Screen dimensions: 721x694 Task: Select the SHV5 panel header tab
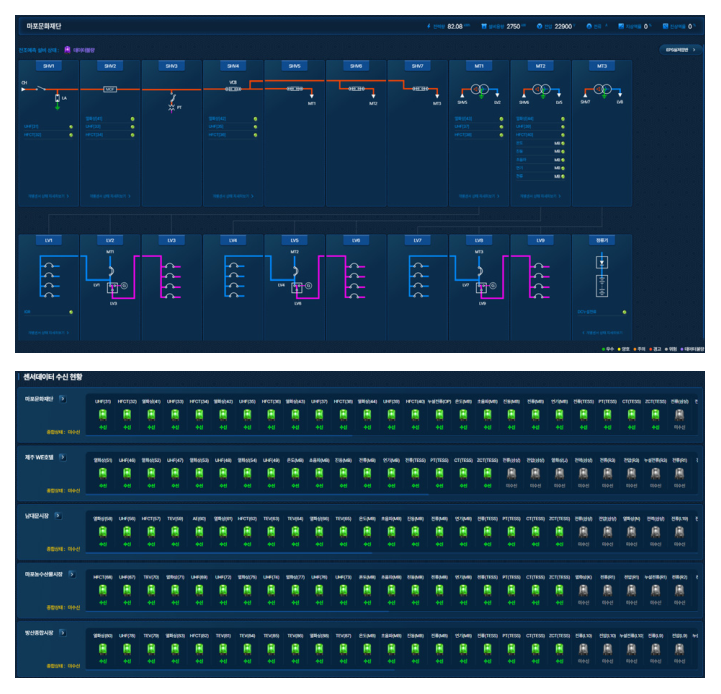294,66
